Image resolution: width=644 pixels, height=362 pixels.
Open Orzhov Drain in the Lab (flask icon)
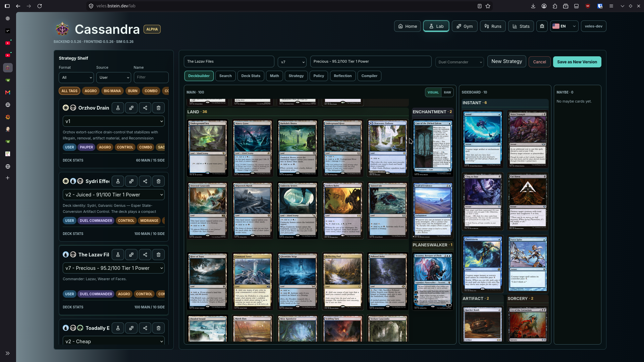(x=118, y=108)
